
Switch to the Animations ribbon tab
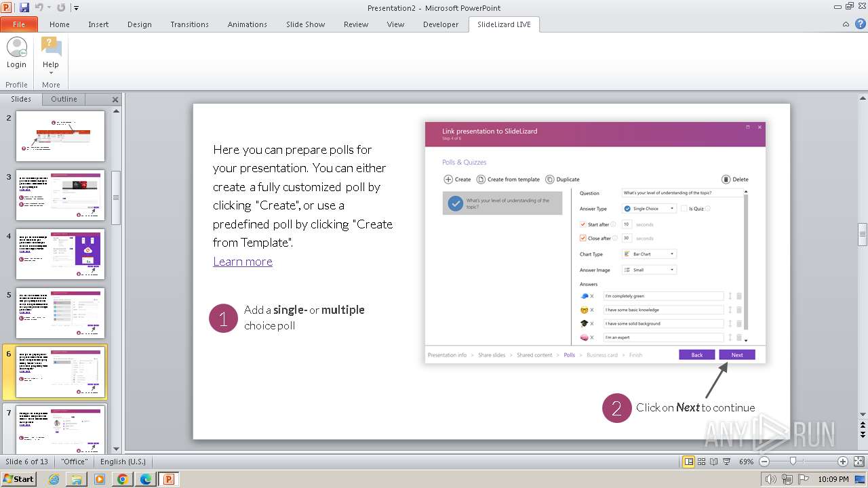tap(248, 24)
